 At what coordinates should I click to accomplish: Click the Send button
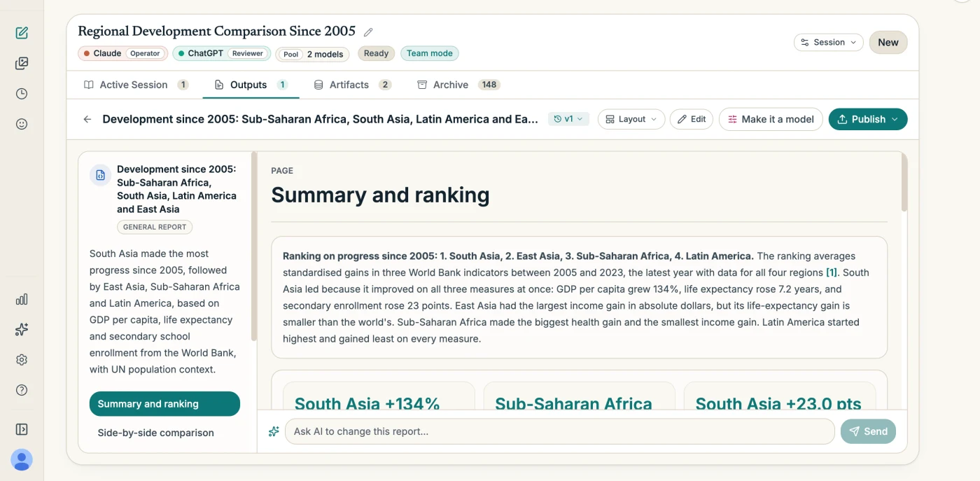(868, 431)
